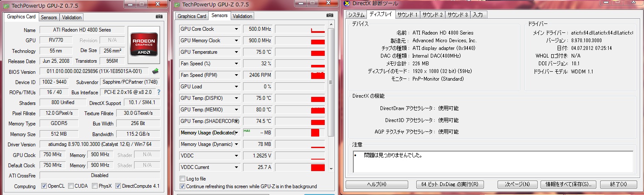
Task: Click the Release Date Jun 25, 2008 field
Action: tap(55, 61)
